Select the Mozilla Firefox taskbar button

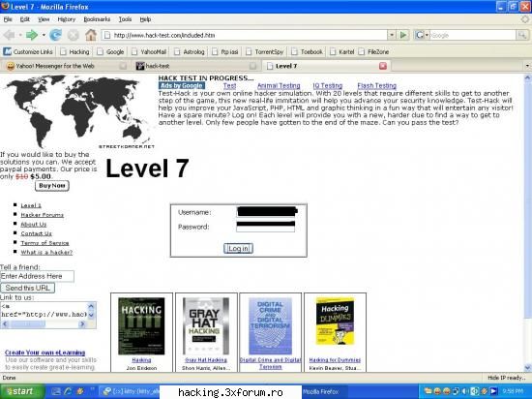pyautogui.click(x=324, y=391)
